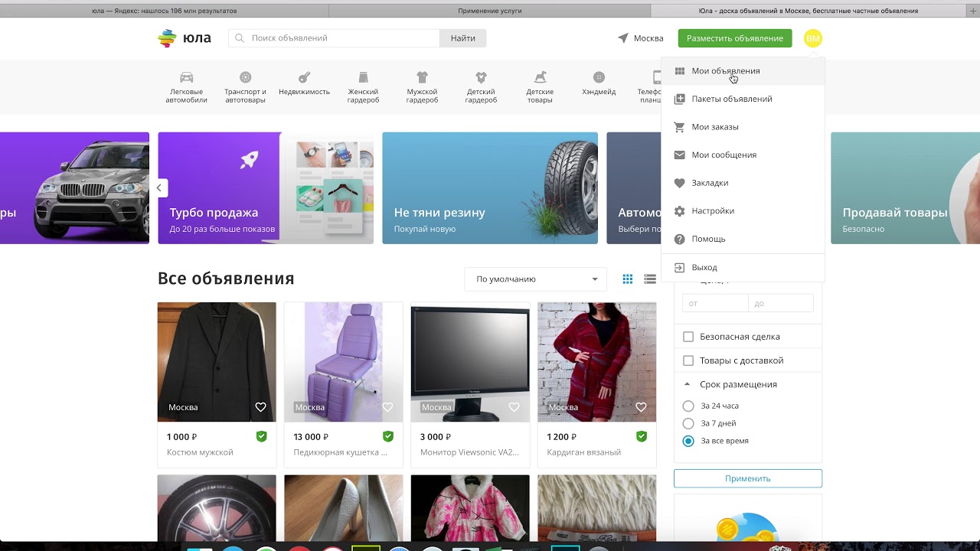Open the Турбо продажа banner
This screenshot has height=551, width=980.
266,188
